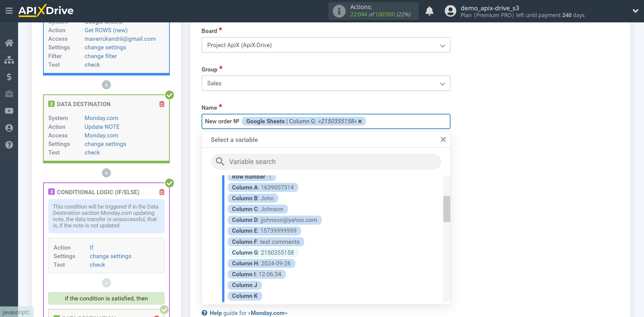
Task: Click the variable search input field
Action: point(326,161)
